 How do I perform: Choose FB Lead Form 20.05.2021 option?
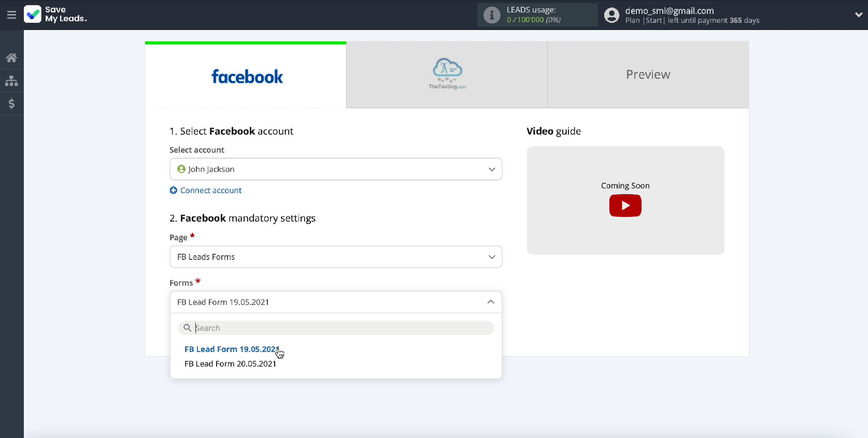click(230, 364)
